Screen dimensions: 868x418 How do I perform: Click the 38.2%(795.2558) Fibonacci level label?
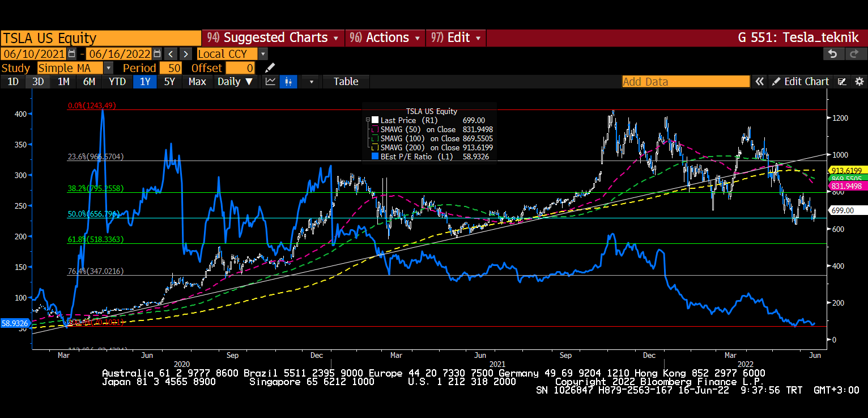coord(96,188)
